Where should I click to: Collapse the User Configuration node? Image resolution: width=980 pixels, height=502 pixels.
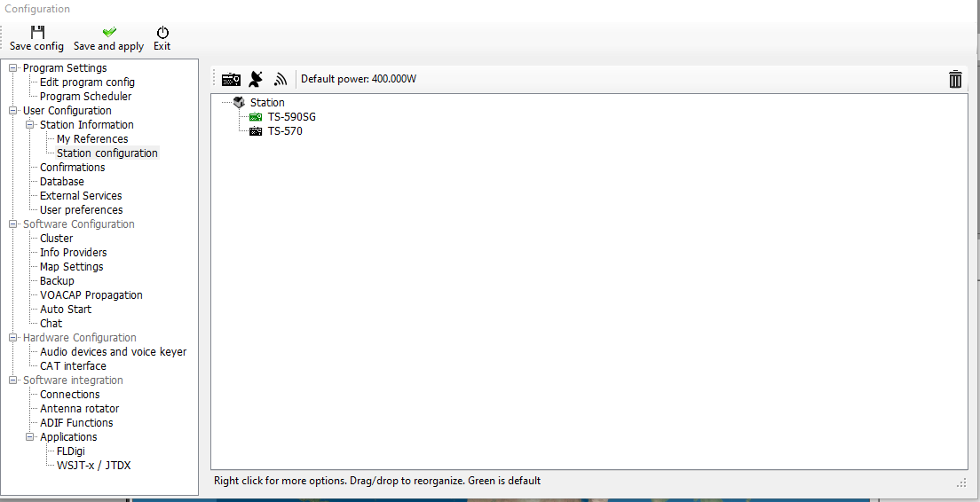pos(12,111)
